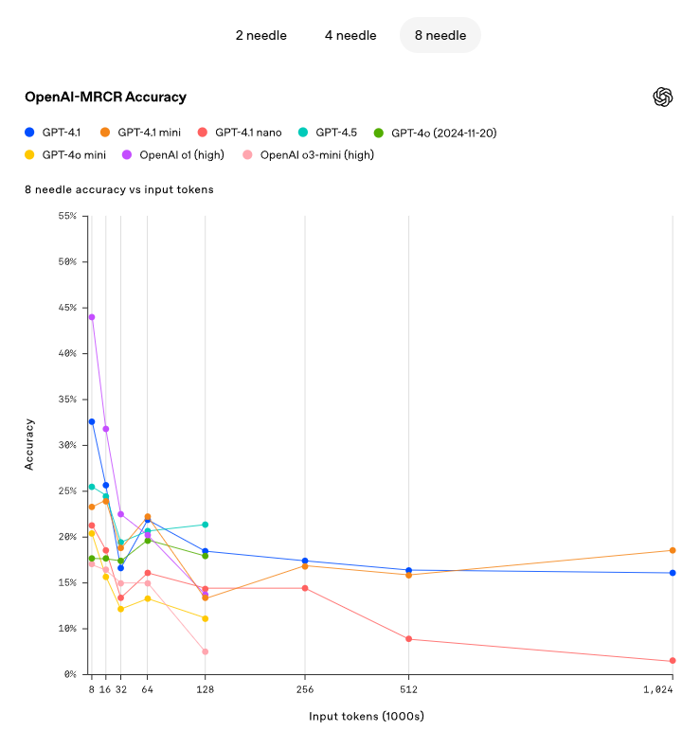
Task: Click the purple o1 data point at 8k tokens
Action: (92, 317)
